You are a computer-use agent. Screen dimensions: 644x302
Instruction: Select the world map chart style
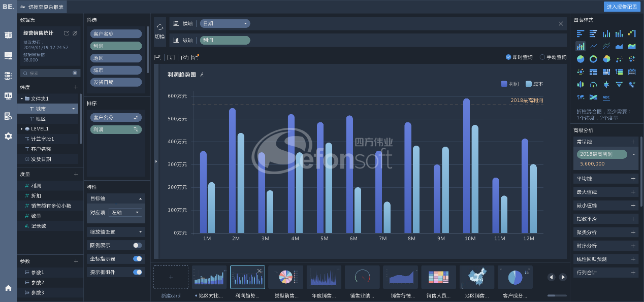(580, 97)
